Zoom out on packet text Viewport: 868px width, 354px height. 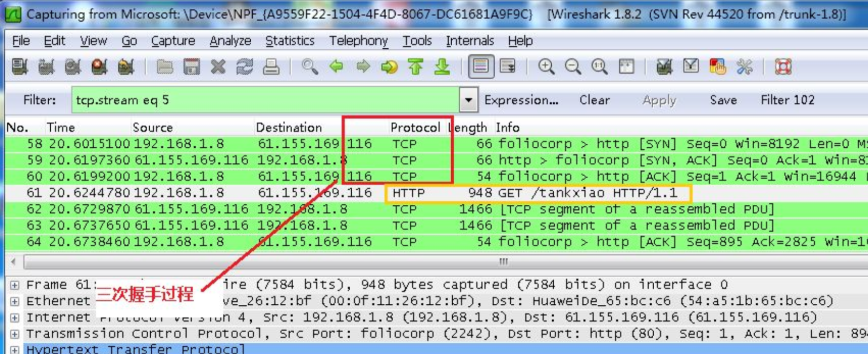point(572,66)
